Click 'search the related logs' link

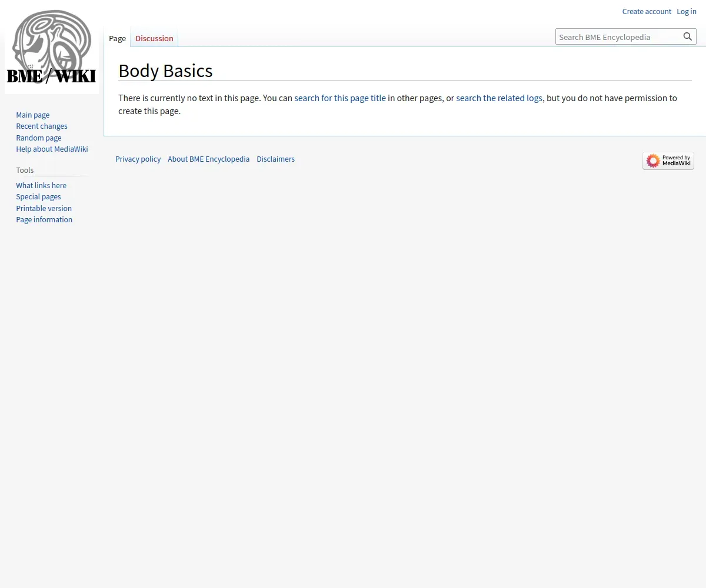click(x=499, y=98)
